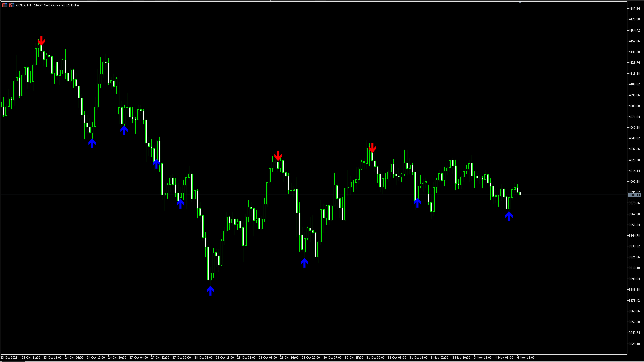Click the chart shift triangle marker at top
Image resolution: width=644 pixels, height=362 pixels.
[520, 2]
